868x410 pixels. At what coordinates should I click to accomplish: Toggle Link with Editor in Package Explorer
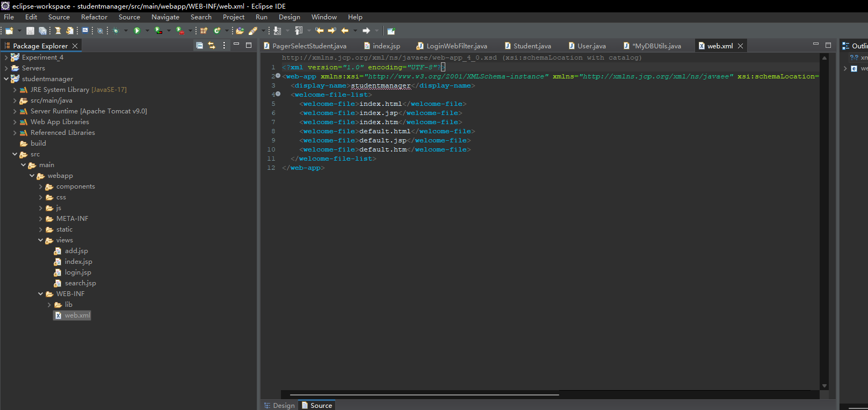pos(212,46)
